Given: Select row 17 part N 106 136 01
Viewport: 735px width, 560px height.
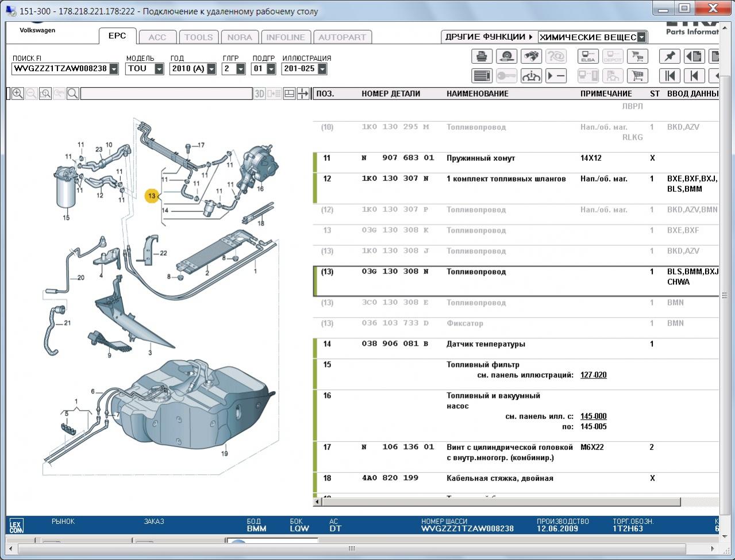Looking at the screenshot, I should pos(516,457).
